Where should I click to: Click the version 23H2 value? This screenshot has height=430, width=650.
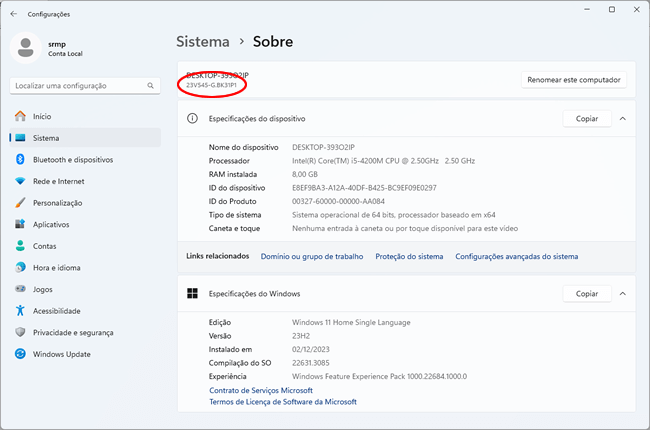point(301,336)
